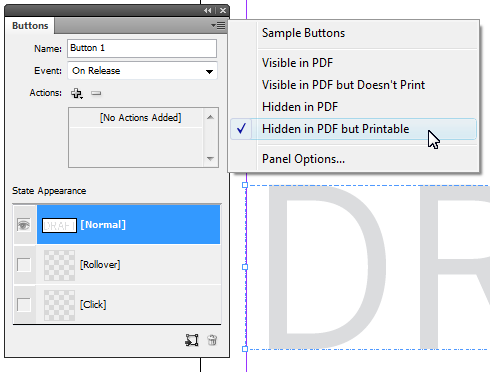Collapse the panel with the double-arrow icon
This screenshot has width=490, height=372.
point(208,11)
